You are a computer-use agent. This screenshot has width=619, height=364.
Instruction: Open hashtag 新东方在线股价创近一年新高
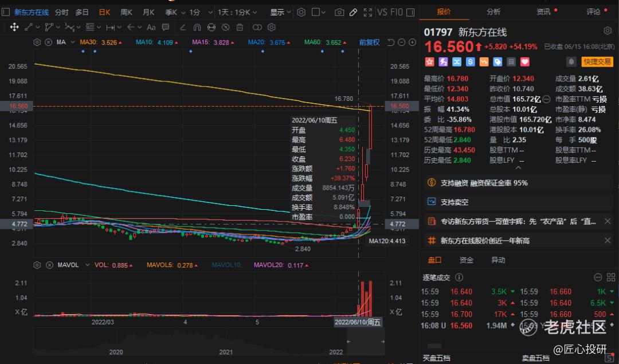pyautogui.click(x=485, y=241)
